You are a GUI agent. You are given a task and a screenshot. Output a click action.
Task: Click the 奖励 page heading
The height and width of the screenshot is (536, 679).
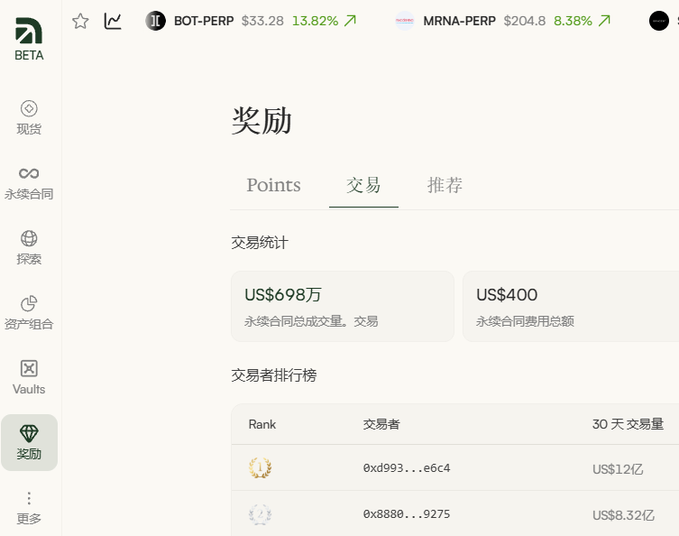tap(262, 121)
